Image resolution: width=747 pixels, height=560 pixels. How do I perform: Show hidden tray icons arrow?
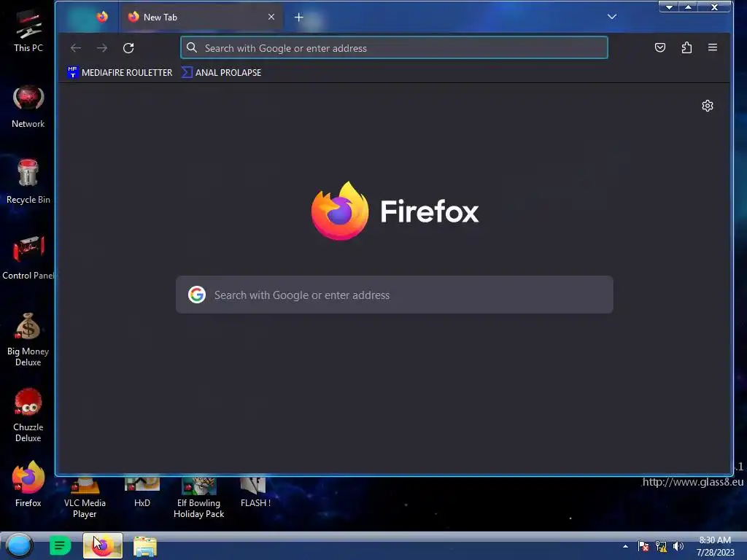pyautogui.click(x=625, y=546)
